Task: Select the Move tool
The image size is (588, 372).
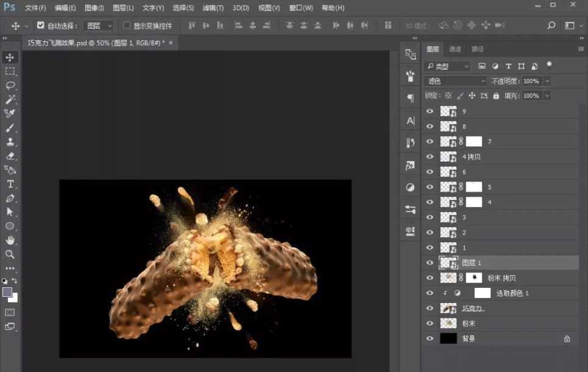Action: click(10, 57)
